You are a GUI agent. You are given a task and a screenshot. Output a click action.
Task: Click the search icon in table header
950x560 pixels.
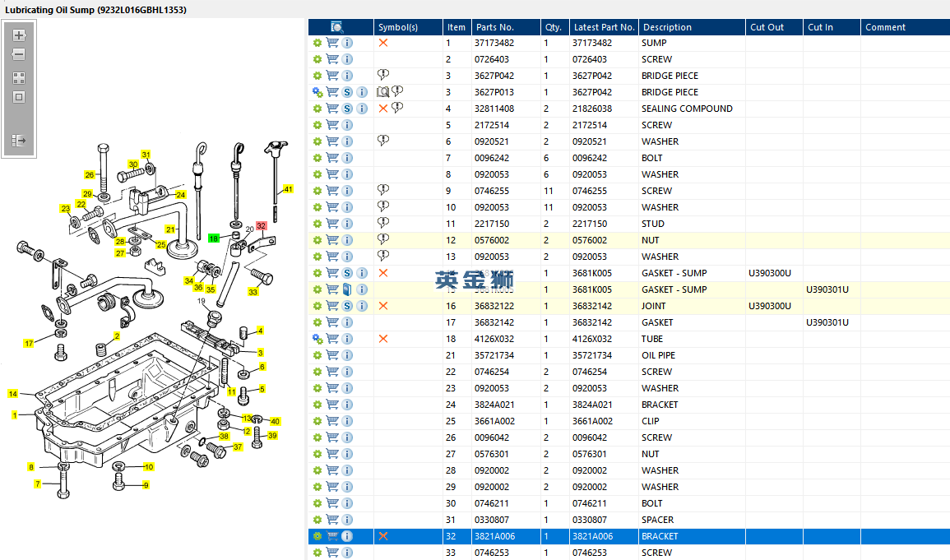click(x=337, y=27)
